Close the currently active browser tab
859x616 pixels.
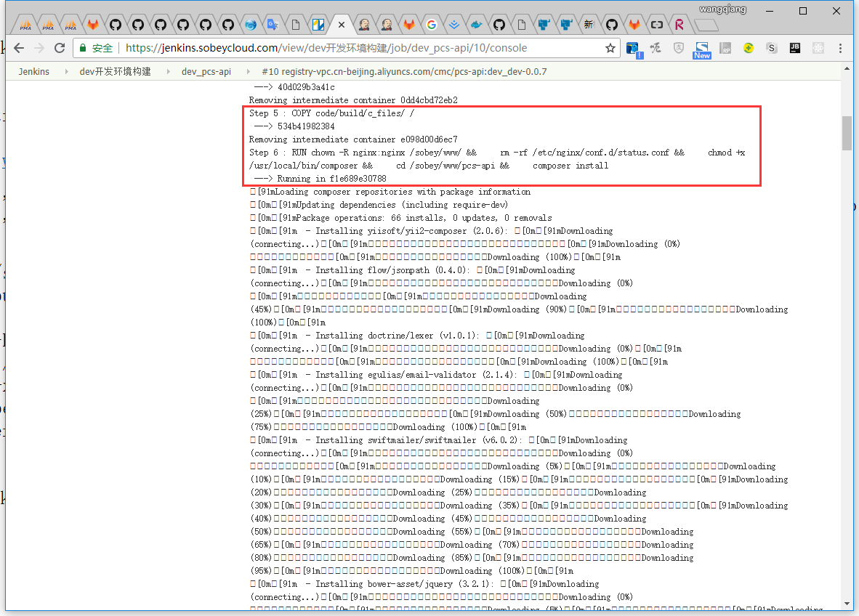click(x=341, y=25)
